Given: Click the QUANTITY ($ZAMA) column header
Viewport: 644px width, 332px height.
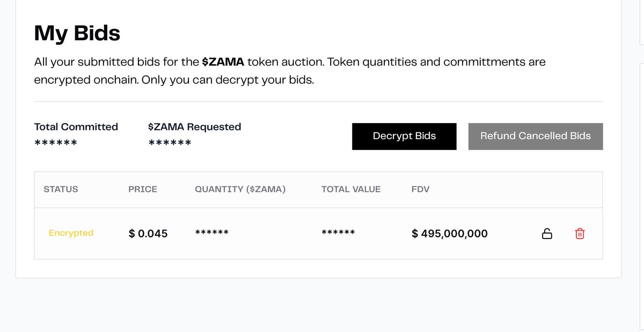Looking at the screenshot, I should point(240,189).
